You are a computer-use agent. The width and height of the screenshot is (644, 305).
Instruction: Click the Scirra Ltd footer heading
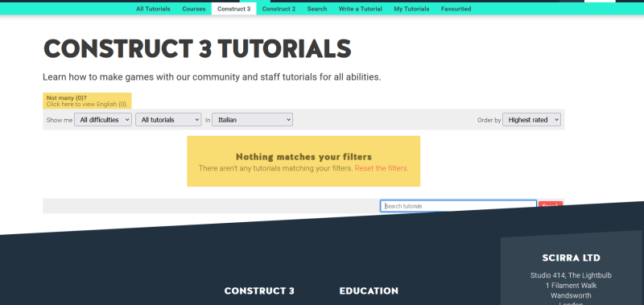tap(571, 258)
